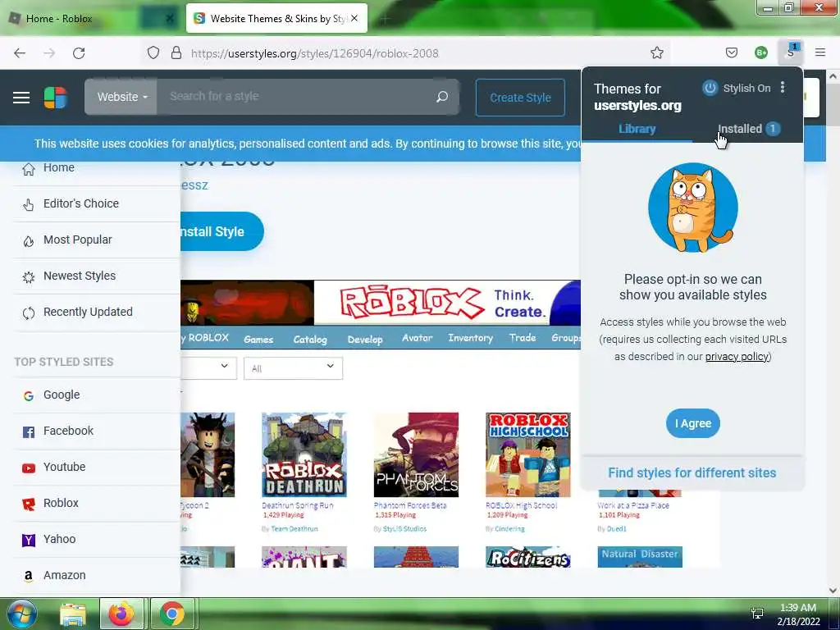
Task: Click the green B+ extension icon
Action: (x=760, y=52)
